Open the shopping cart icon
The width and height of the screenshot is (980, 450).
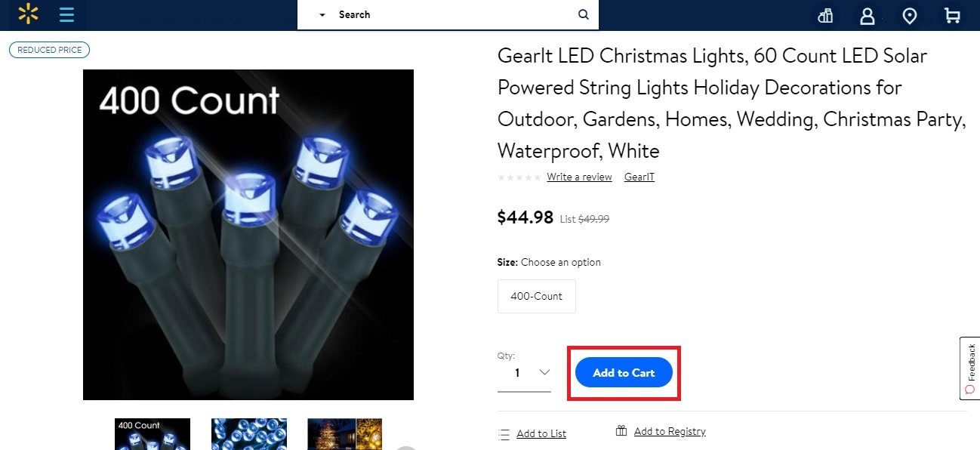pos(952,15)
